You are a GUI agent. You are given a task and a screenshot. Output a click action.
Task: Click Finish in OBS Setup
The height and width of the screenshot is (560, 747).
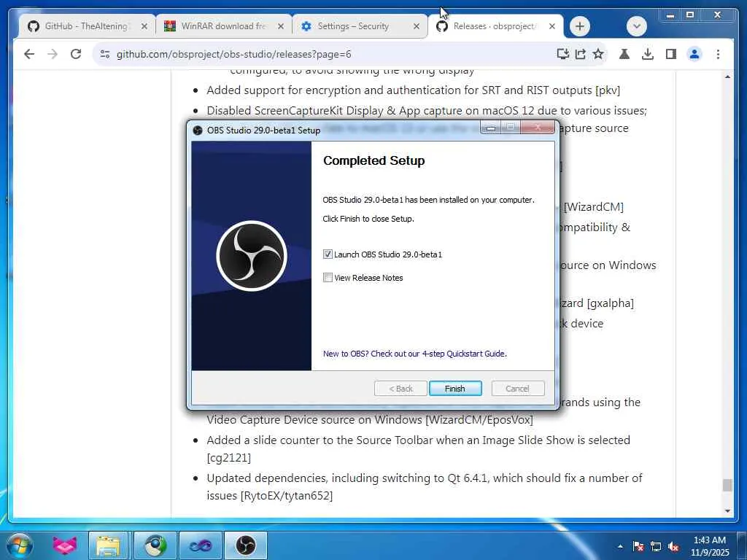pos(455,389)
